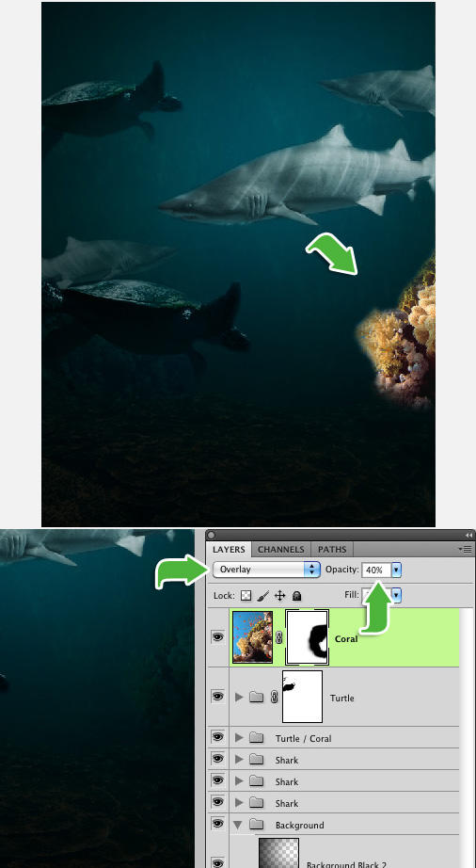Open the Overlay blend mode dropdown

(266, 569)
